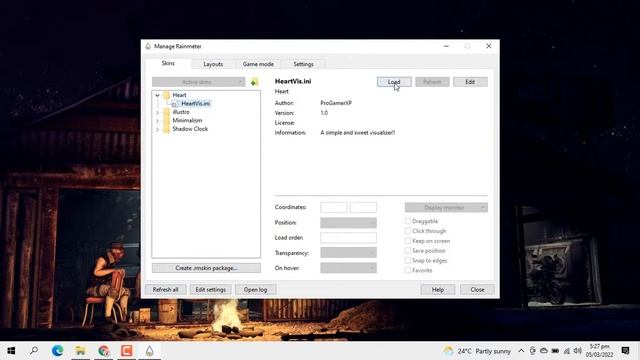This screenshot has width=640, height=360.
Task: Click the Heart folder icon
Action: (x=166, y=95)
